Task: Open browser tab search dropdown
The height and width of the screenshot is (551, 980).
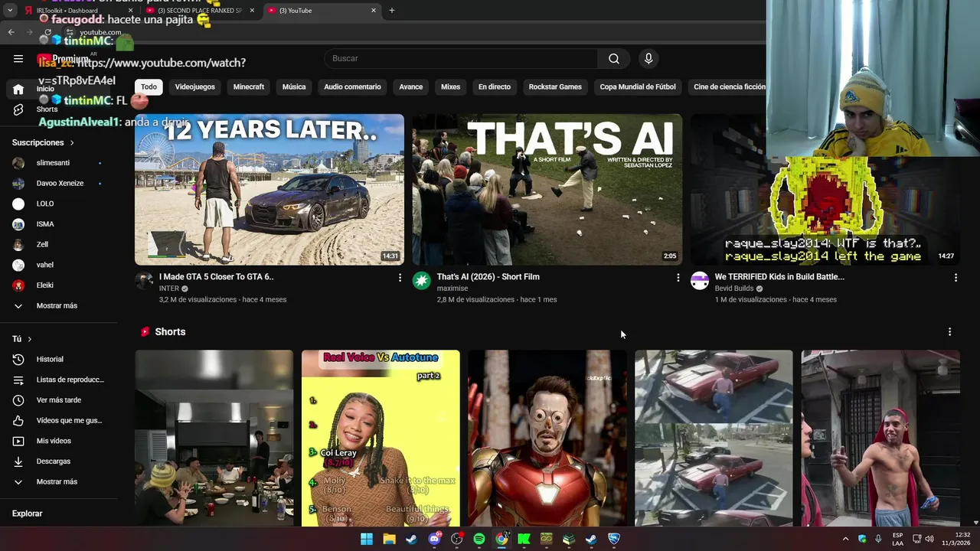Action: (10, 10)
